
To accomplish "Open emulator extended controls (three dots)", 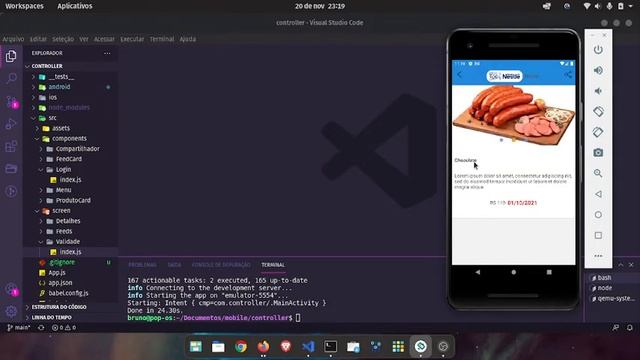I will pyautogui.click(x=598, y=256).
